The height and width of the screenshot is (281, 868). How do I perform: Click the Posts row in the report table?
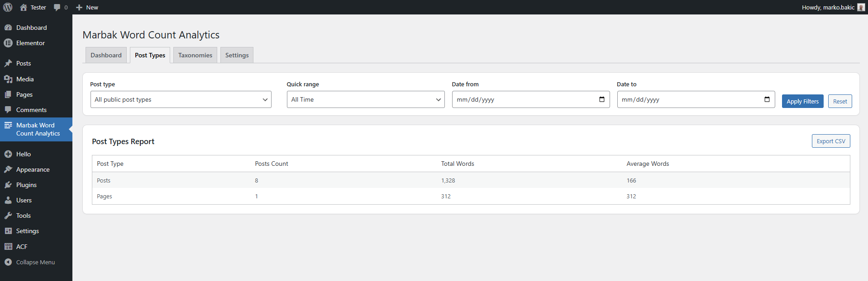pos(471,180)
